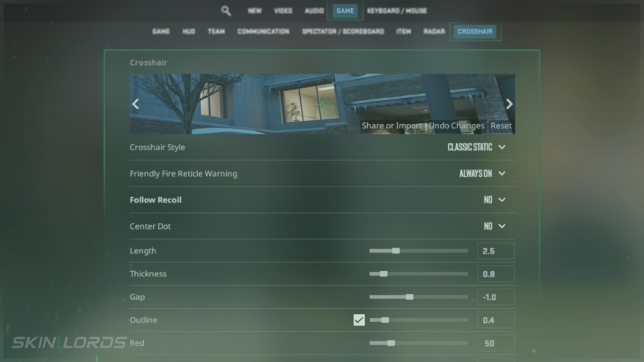The image size is (644, 362).
Task: Open Keyboard / Mouse settings tab
Action: (x=397, y=11)
